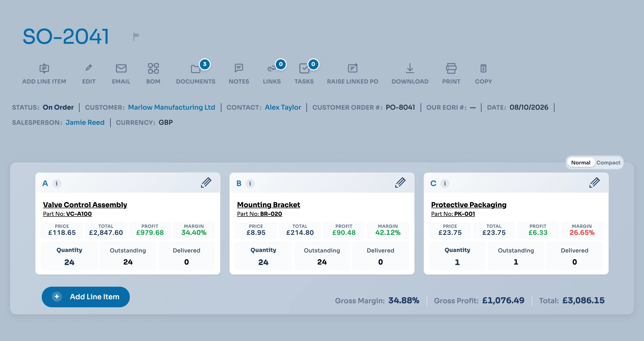Edit line item C with pencil icon

pyautogui.click(x=594, y=183)
